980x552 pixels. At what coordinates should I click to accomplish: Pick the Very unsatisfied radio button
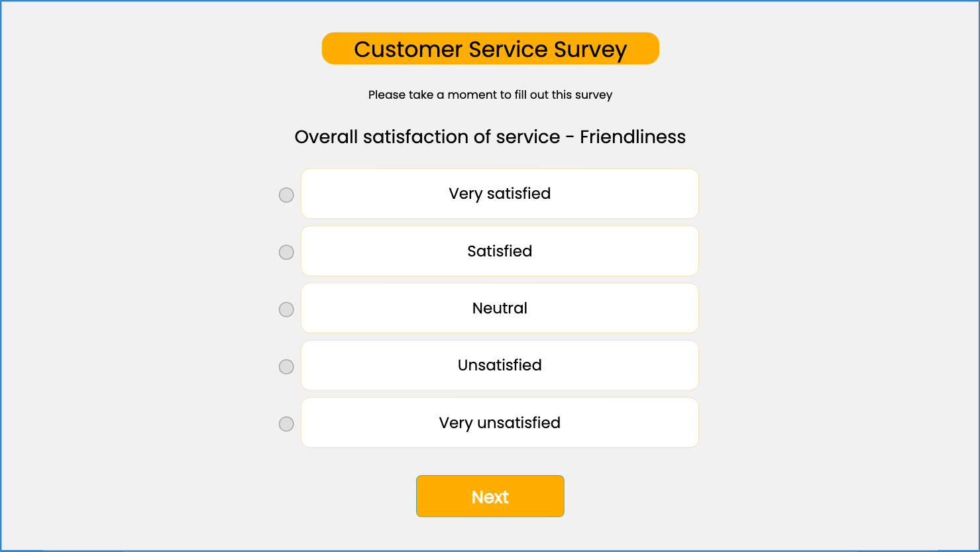click(x=286, y=424)
